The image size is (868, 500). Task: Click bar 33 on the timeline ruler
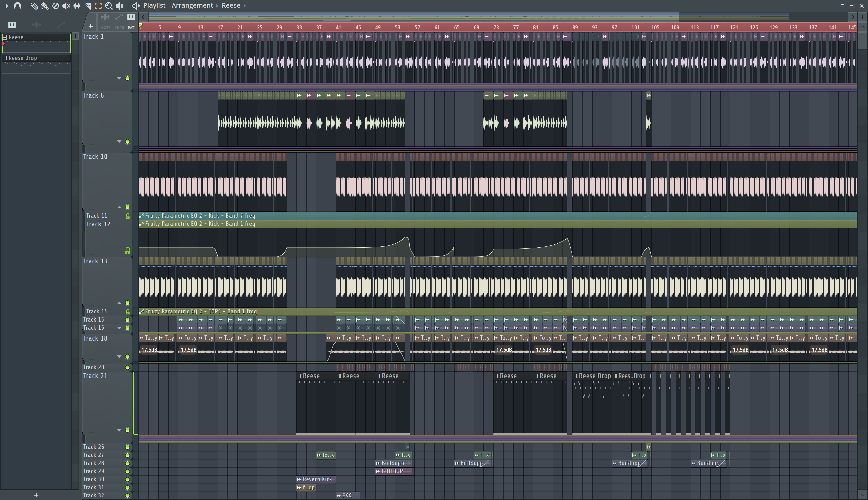(x=299, y=27)
